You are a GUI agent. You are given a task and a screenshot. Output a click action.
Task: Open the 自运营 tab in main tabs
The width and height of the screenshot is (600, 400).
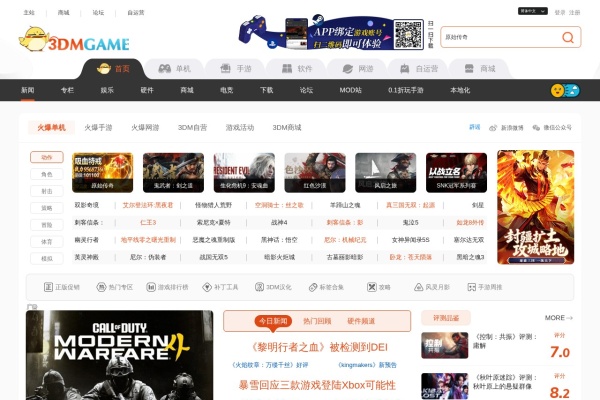[419, 69]
